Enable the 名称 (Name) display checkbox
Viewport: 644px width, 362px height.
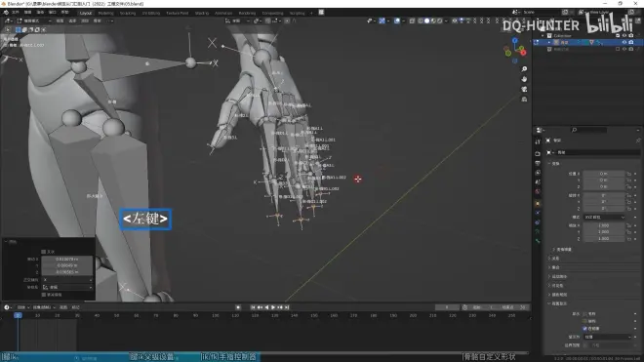584,313
